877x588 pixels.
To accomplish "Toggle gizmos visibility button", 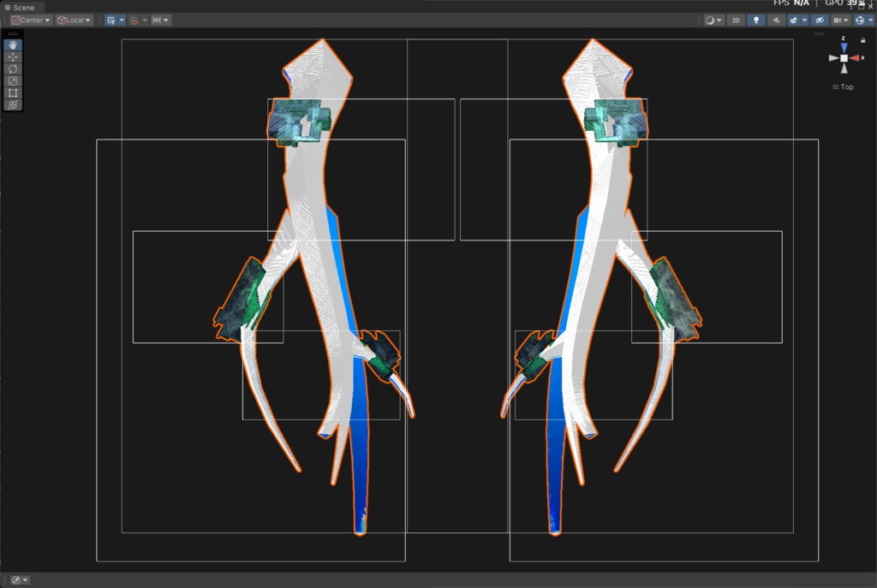I will tap(860, 21).
